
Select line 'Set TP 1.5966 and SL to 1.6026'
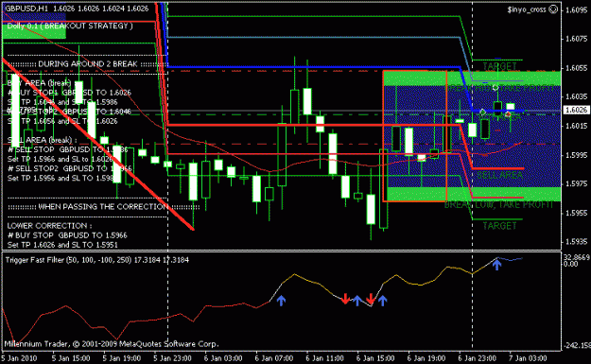pyautogui.click(x=61, y=159)
